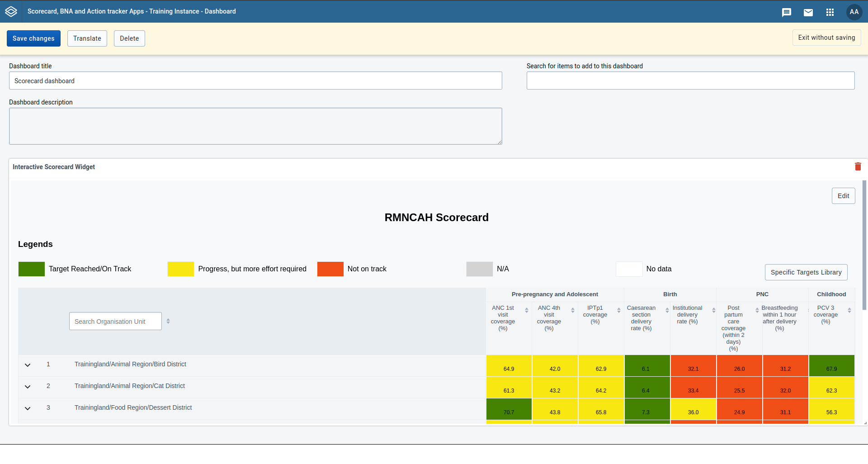
Task: Click the green Target Reached legend swatch
Action: click(x=32, y=269)
